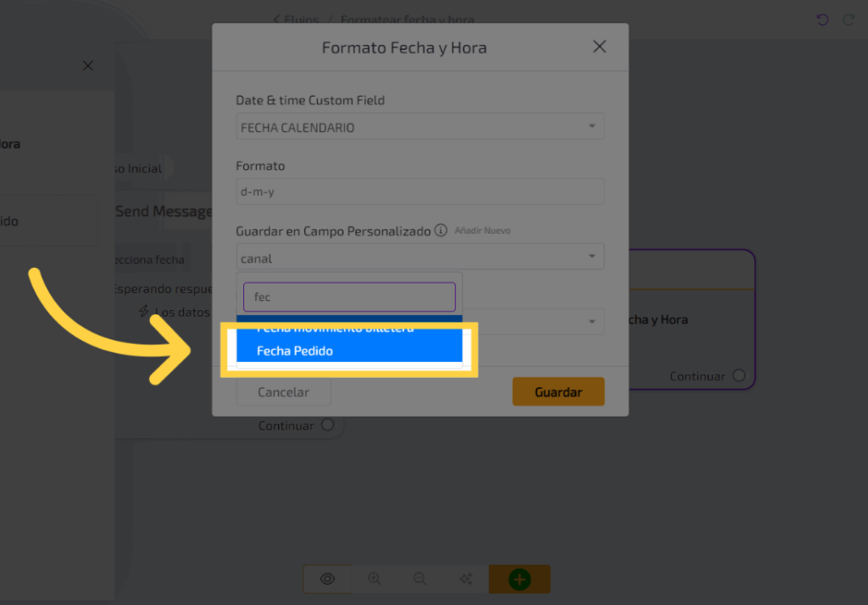
Task: Zoom in on the flow canvas
Action: (374, 579)
